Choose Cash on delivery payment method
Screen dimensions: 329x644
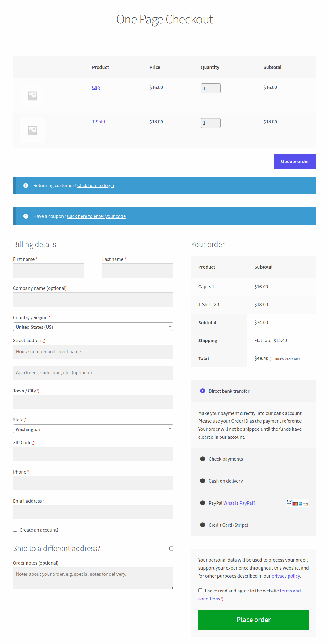click(203, 481)
